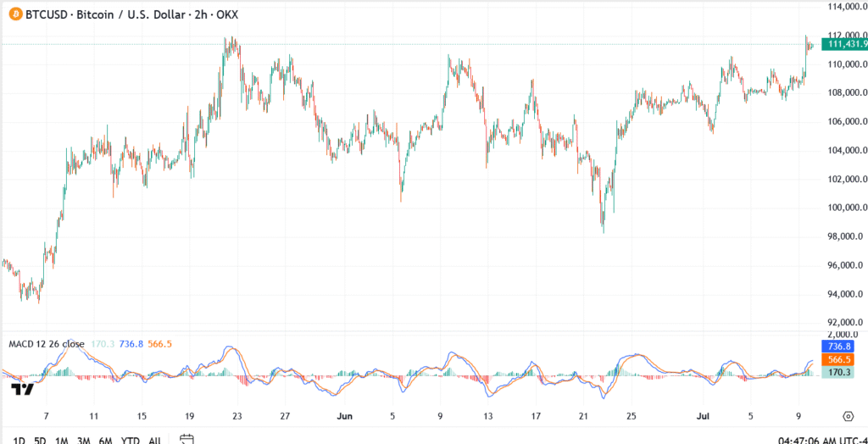Select the 1D time range
Image resolution: width=868 pixels, height=444 pixels.
pyautogui.click(x=18, y=440)
